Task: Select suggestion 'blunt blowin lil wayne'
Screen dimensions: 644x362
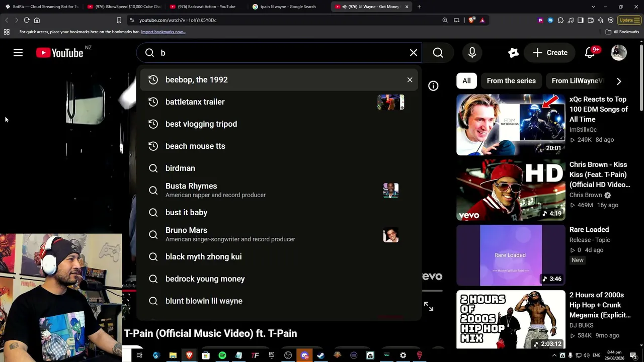Action: 279,301
